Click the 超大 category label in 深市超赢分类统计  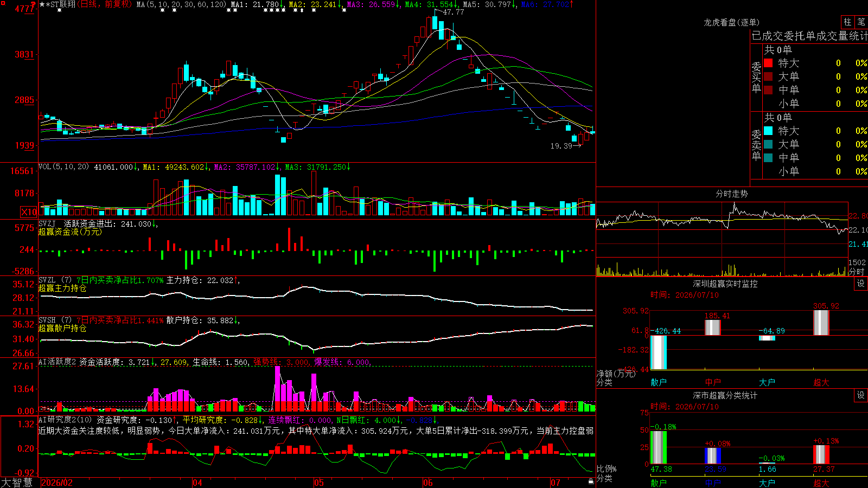click(x=821, y=483)
